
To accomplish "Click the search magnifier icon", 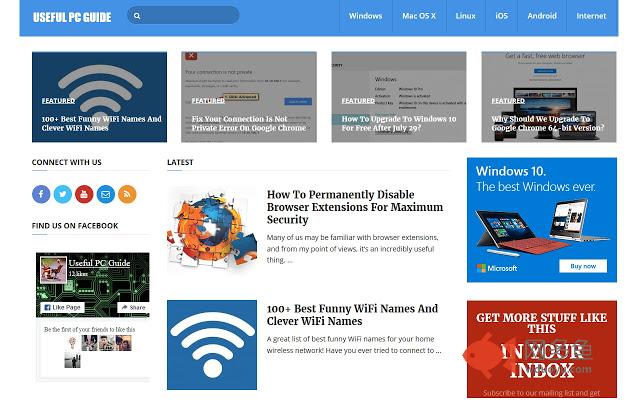I will coord(137,16).
